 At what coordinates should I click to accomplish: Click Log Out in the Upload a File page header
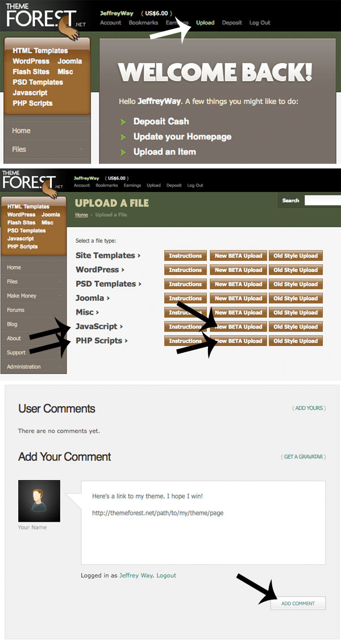pyautogui.click(x=195, y=185)
